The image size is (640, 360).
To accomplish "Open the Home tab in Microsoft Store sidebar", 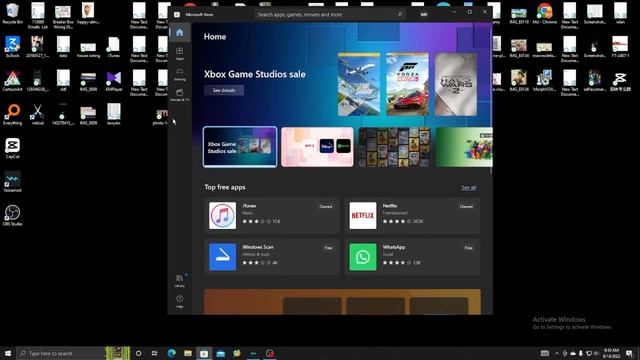I will point(180,33).
